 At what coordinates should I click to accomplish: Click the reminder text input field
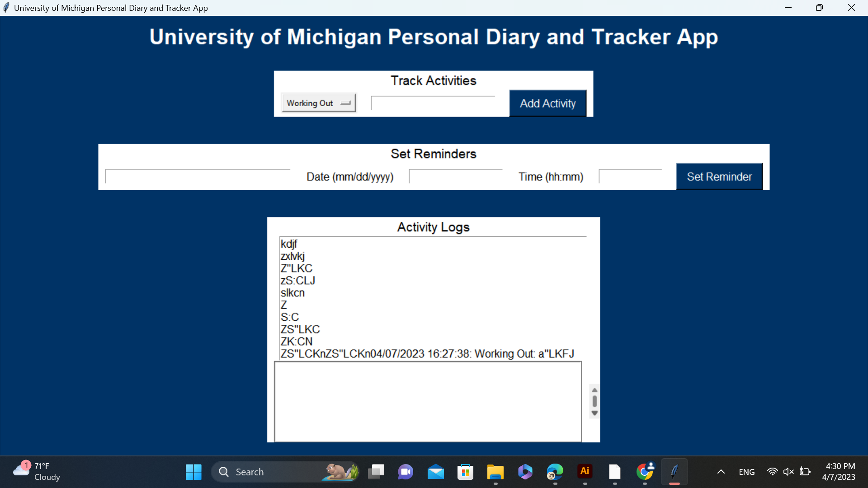click(x=198, y=177)
